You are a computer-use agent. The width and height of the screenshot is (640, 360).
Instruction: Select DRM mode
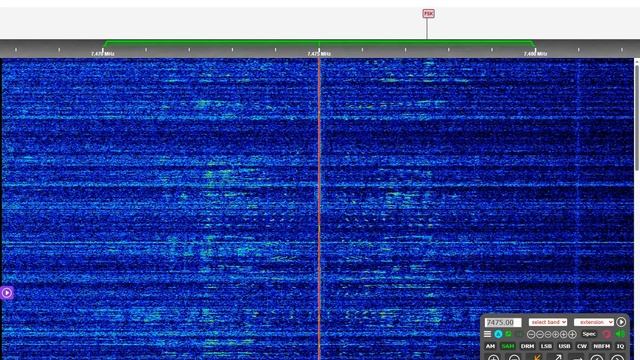coord(527,346)
